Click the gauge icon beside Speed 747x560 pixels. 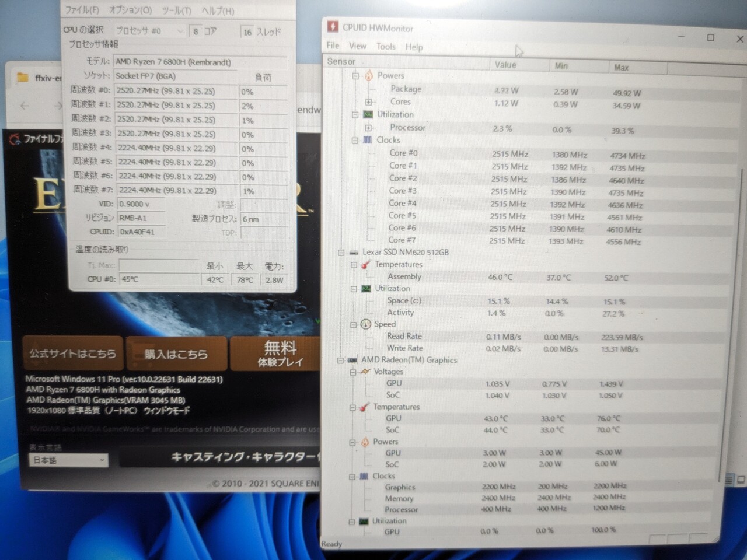click(366, 324)
